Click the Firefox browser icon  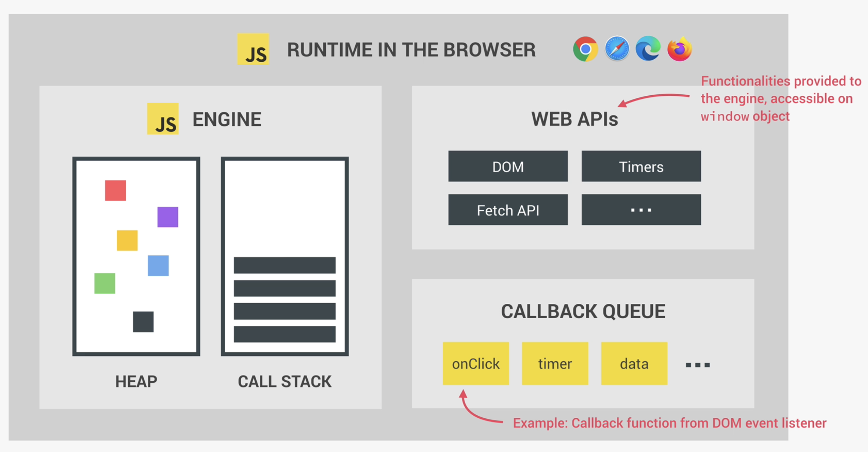[679, 49]
